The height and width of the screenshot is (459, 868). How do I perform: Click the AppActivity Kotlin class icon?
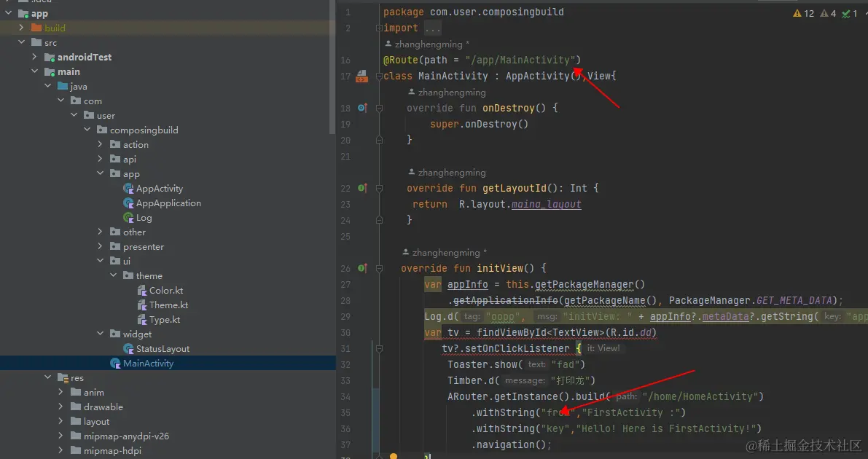(128, 189)
